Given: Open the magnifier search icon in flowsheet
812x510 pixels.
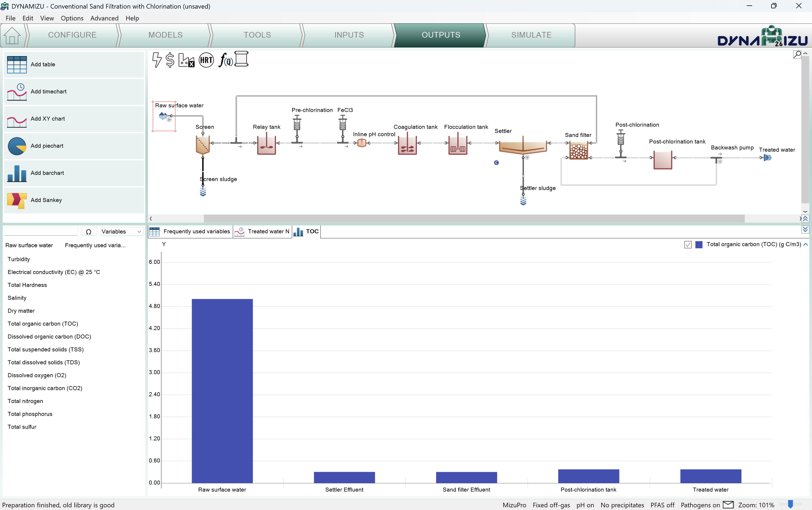Looking at the screenshot, I should (x=797, y=54).
